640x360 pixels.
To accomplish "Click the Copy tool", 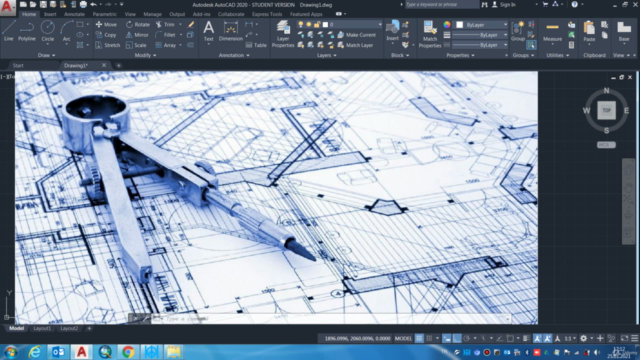I will point(106,35).
